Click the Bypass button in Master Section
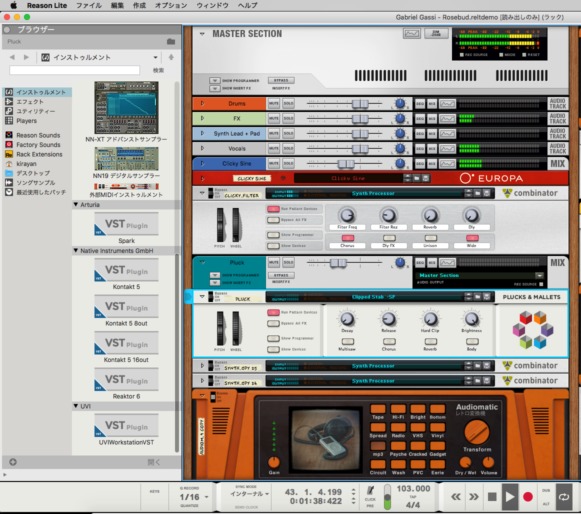 click(x=281, y=80)
